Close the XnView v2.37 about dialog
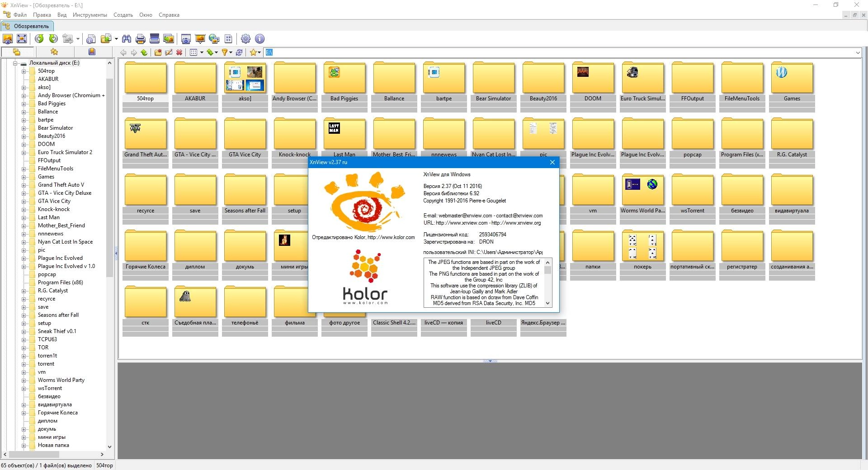Screen dimensions: 868x470 point(552,162)
